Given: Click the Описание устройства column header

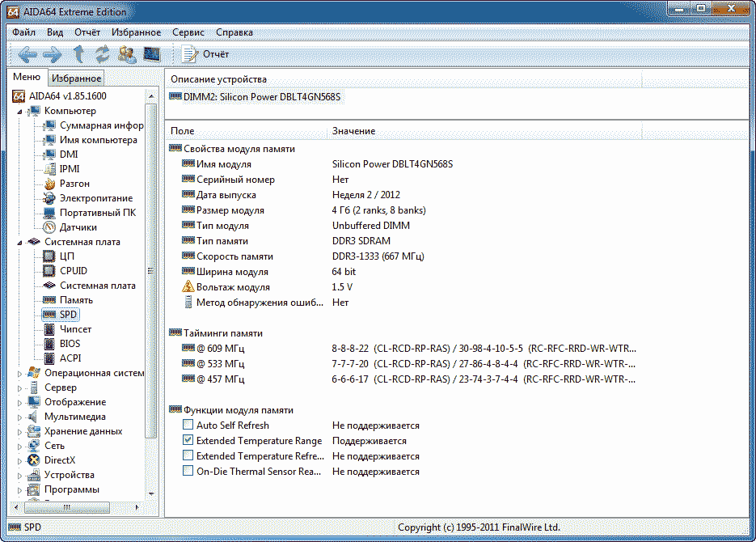Looking at the screenshot, I should point(403,79).
